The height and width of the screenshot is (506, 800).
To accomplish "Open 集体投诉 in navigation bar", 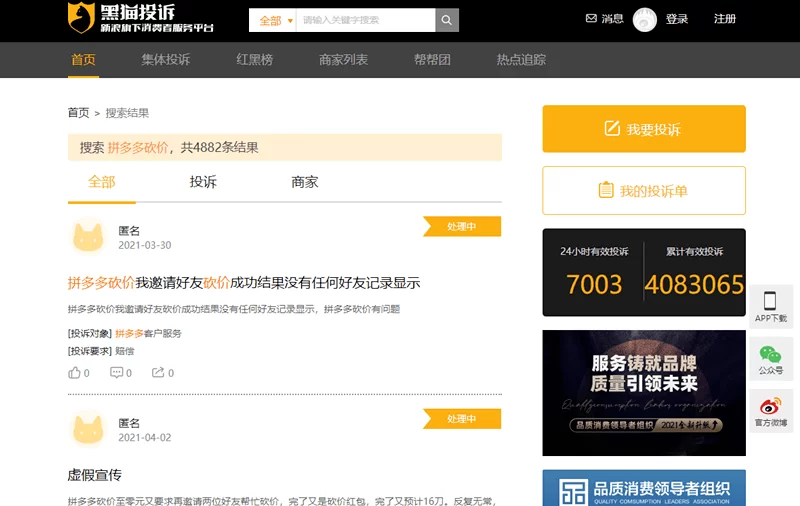I will pos(166,60).
